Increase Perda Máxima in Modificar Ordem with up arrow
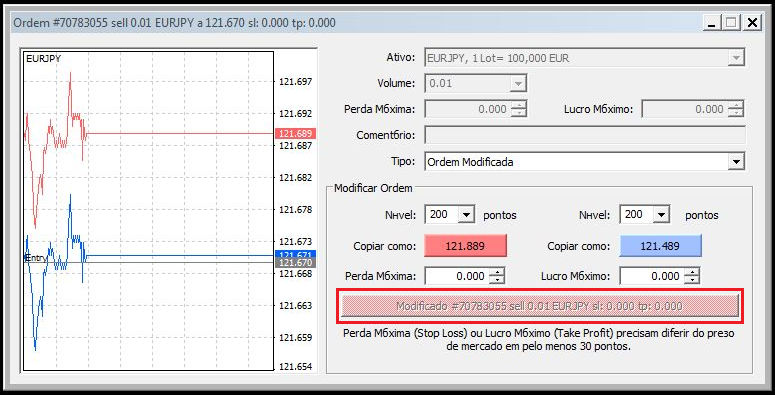Screen dimensions: 775x395 [x=496, y=272]
